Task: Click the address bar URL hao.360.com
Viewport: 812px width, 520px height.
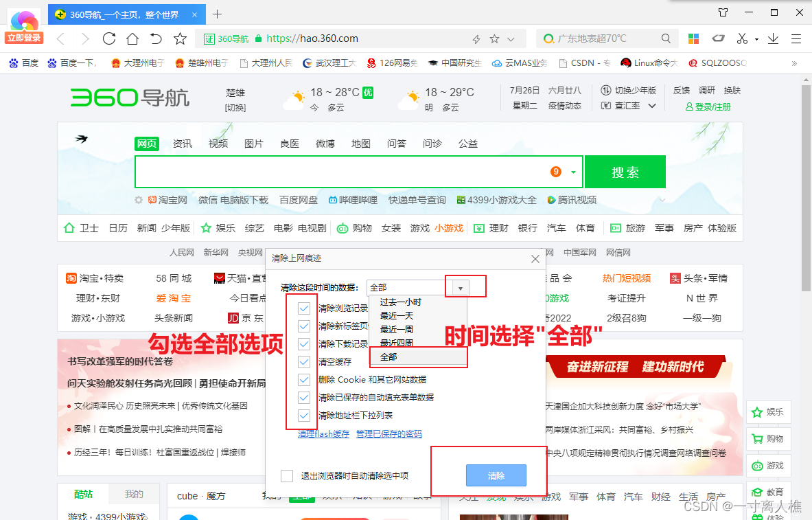Action: coord(312,38)
